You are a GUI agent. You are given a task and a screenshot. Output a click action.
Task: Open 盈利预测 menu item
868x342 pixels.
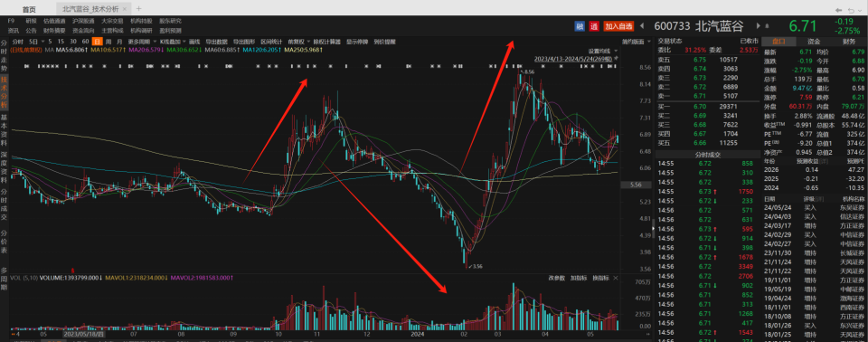coord(170,31)
